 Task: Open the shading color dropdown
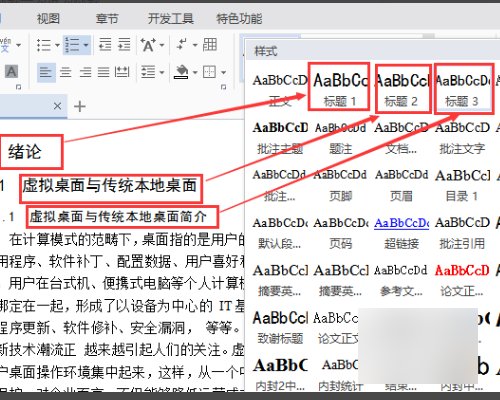tap(195, 72)
